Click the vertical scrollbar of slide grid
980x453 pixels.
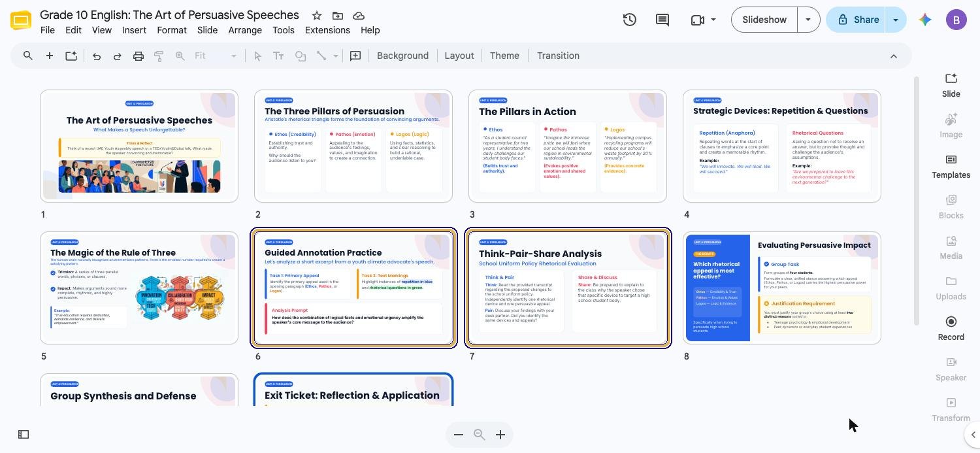[916, 201]
